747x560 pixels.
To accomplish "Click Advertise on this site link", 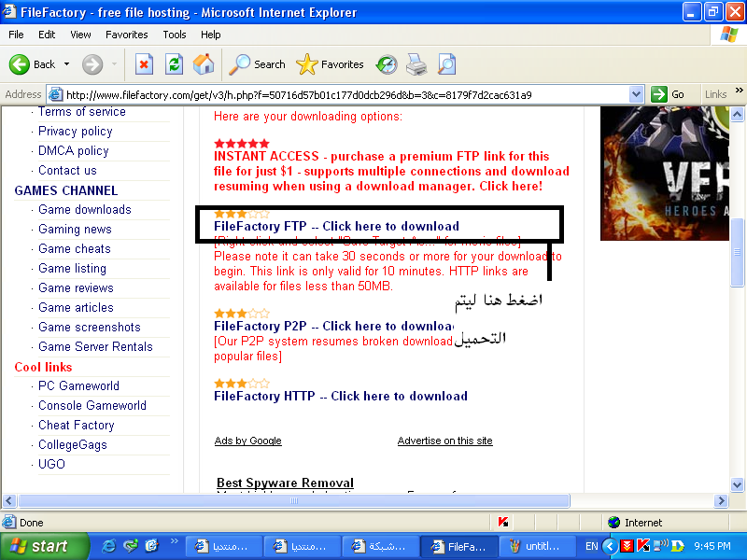I will click(x=445, y=441).
